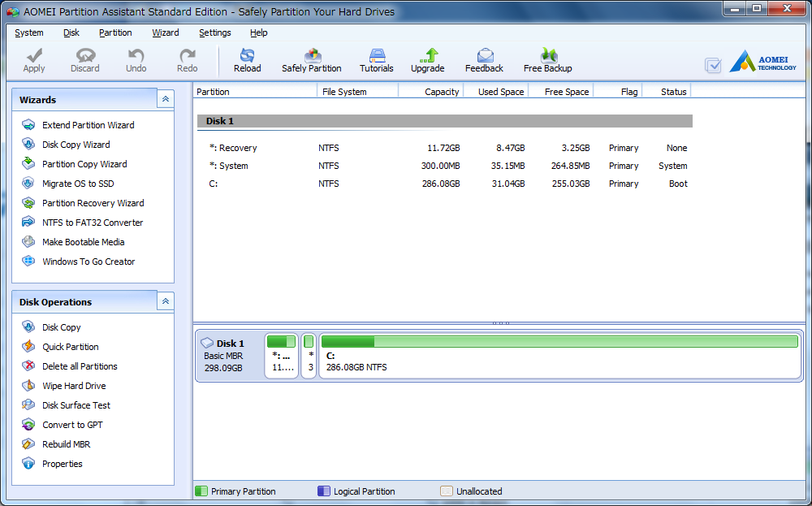Run Disk Surface Test
Image resolution: width=812 pixels, height=506 pixels.
coord(66,405)
